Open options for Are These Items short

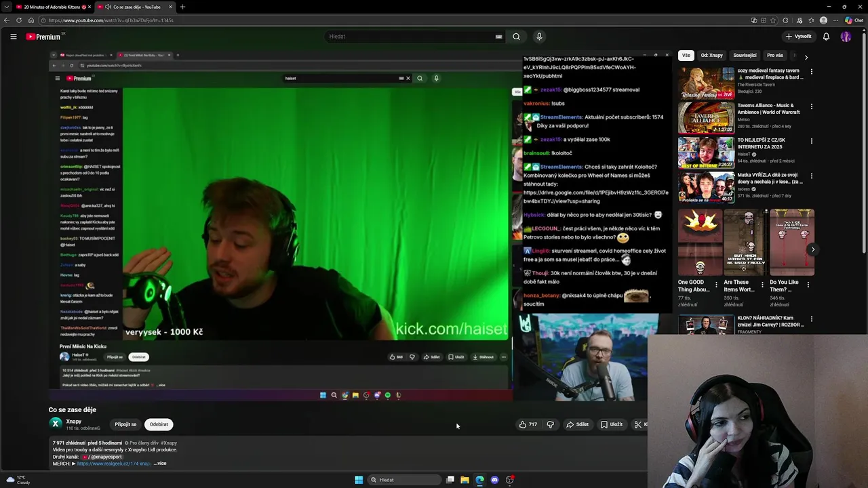(x=762, y=285)
